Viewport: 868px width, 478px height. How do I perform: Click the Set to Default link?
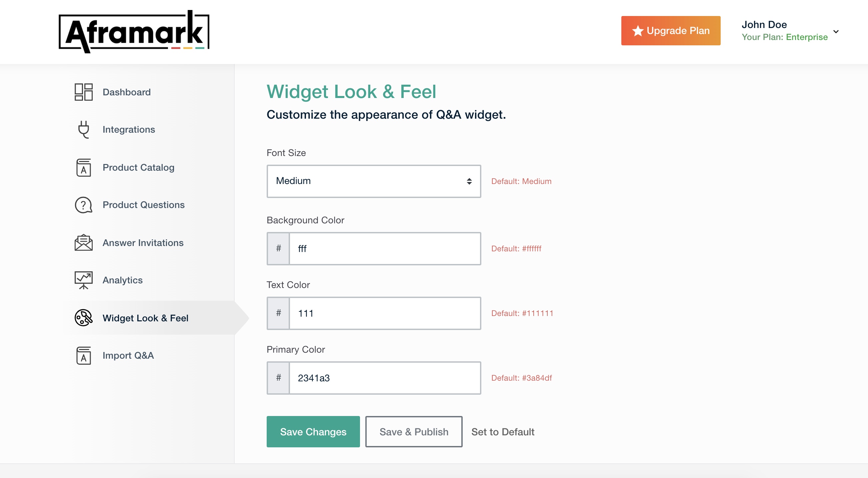(x=502, y=432)
